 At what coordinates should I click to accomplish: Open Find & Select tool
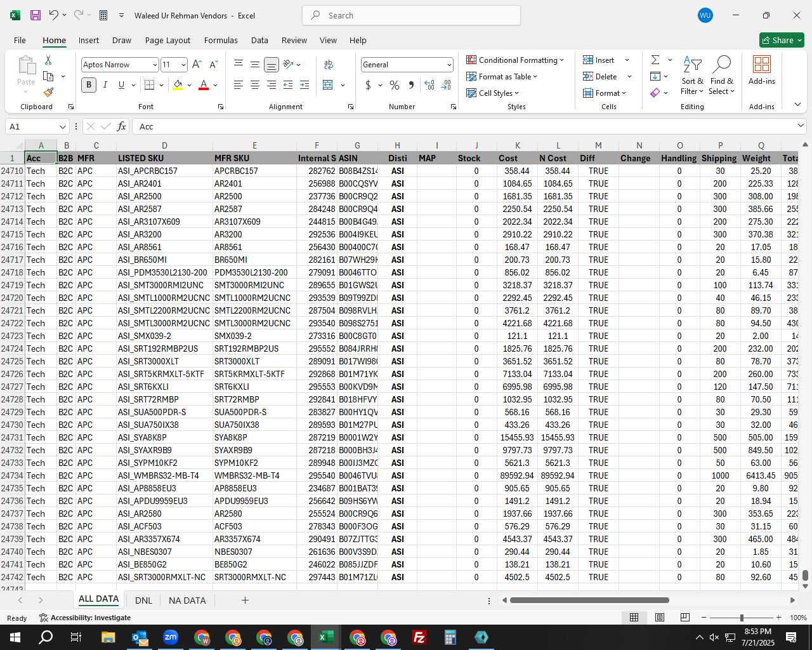pyautogui.click(x=722, y=76)
